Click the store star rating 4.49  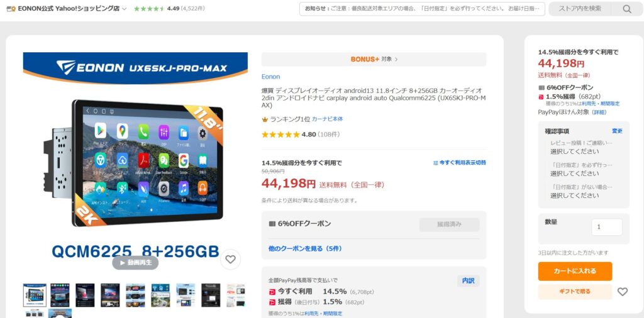pyautogui.click(x=150, y=9)
